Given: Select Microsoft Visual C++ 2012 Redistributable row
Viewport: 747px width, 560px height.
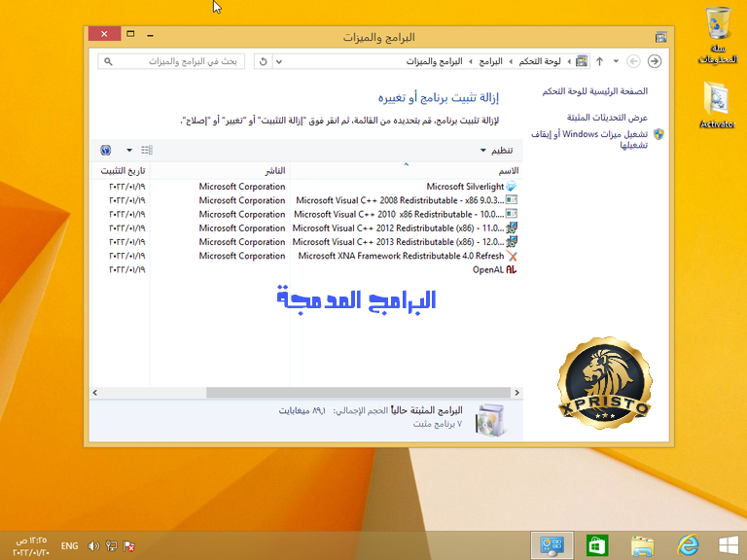Looking at the screenshot, I should pyautogui.click(x=306, y=227).
